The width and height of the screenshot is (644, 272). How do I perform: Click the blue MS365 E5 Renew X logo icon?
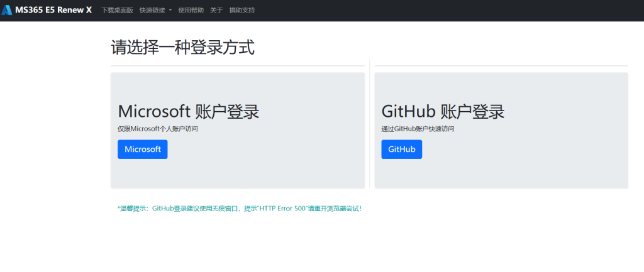[6, 10]
